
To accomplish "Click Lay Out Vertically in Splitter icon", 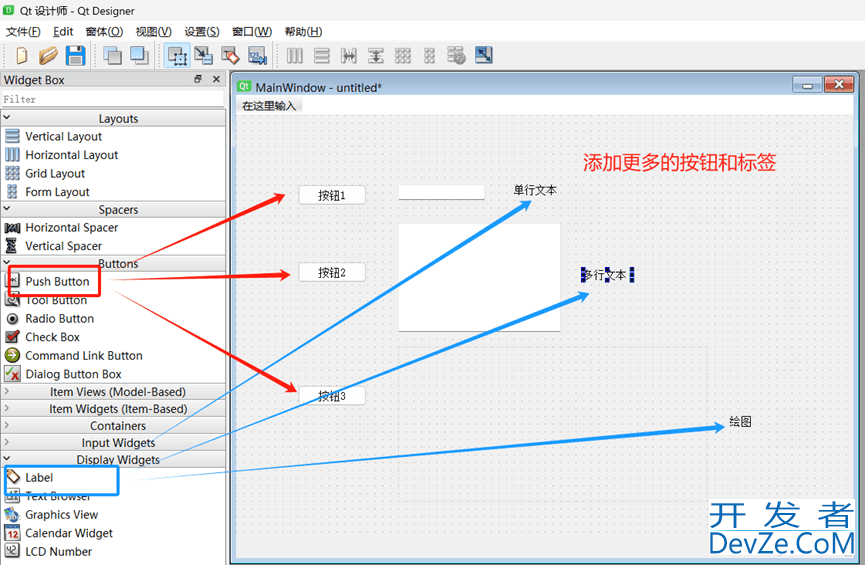I will tap(376, 56).
